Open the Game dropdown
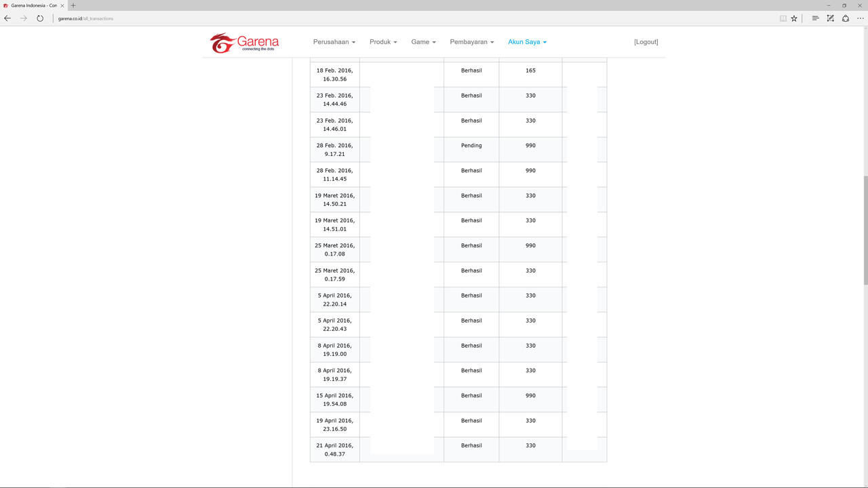The width and height of the screenshot is (868, 488). click(423, 42)
